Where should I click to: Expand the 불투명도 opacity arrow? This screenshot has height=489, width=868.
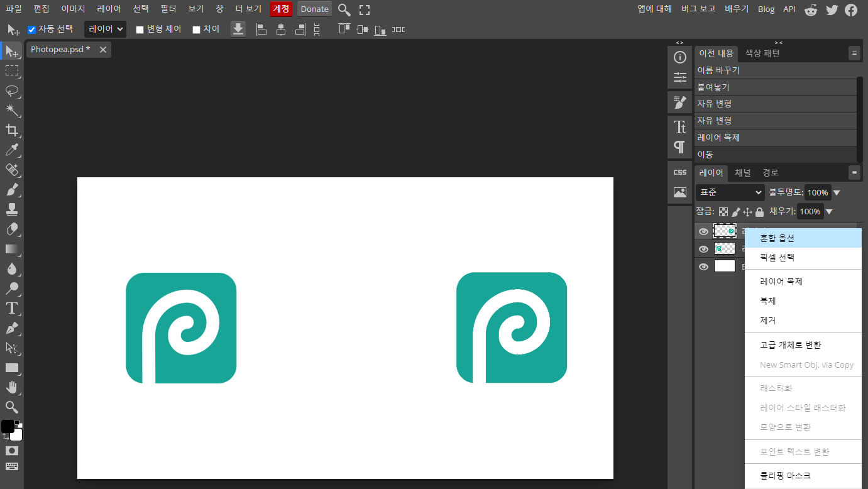click(837, 193)
